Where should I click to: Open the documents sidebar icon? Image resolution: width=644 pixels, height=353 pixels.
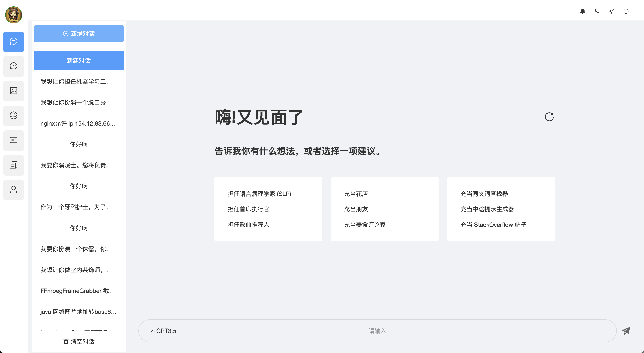coord(13,165)
